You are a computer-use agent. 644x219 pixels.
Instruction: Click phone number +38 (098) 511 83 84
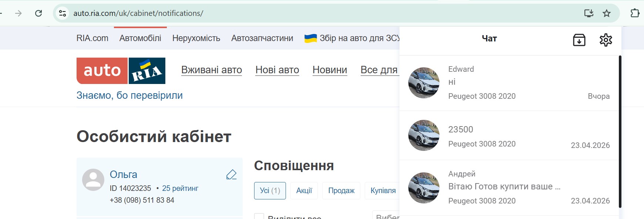tap(142, 200)
